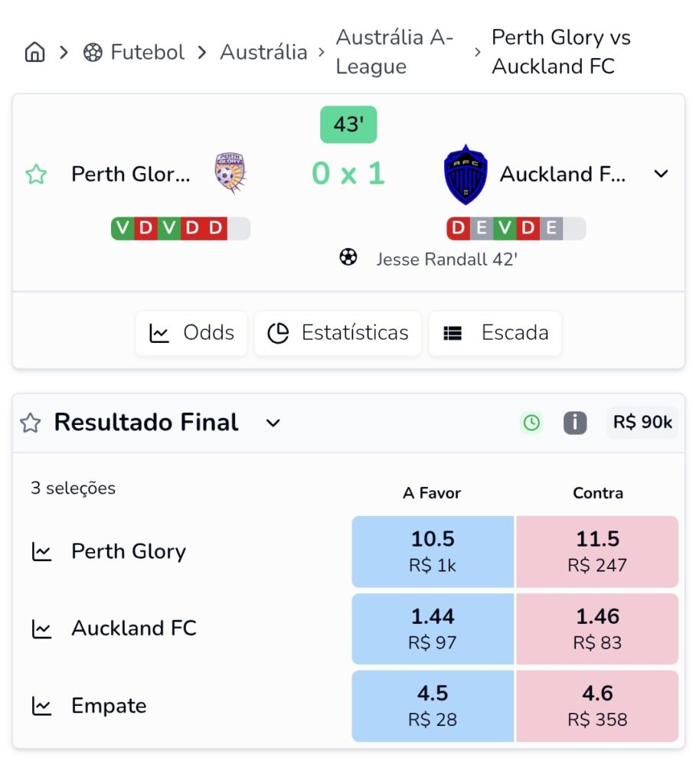Favorite the match with the green star
The height and width of the screenshot is (784, 696).
coord(36,175)
